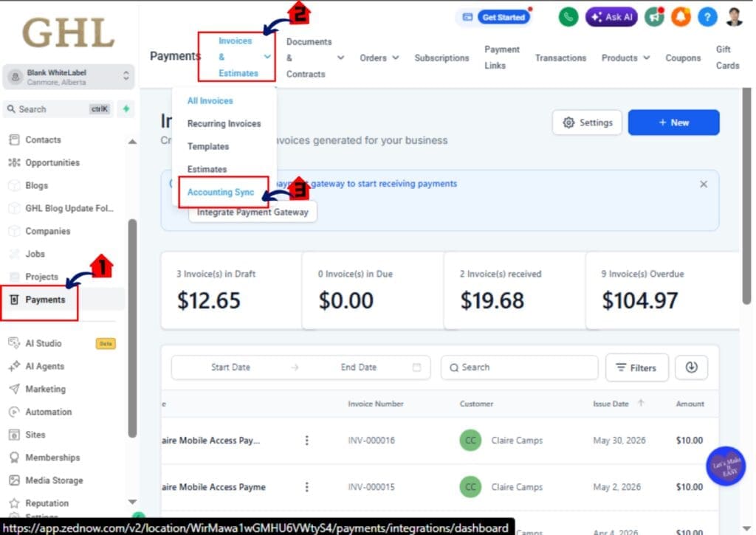Select Accounting Sync menu item

220,193
